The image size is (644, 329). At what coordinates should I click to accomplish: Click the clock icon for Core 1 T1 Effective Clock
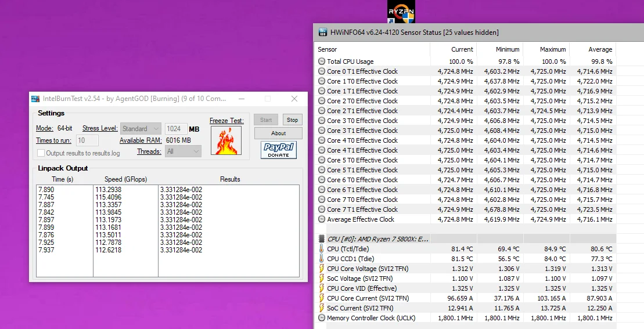tap(322, 91)
